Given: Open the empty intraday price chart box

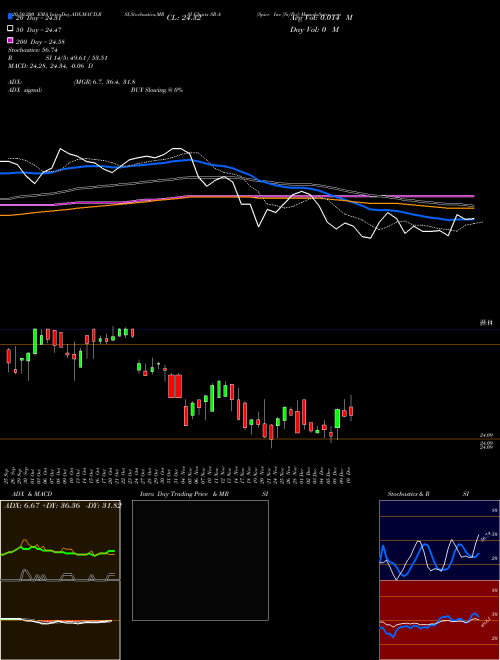Looking at the screenshot, I should pos(200,560).
